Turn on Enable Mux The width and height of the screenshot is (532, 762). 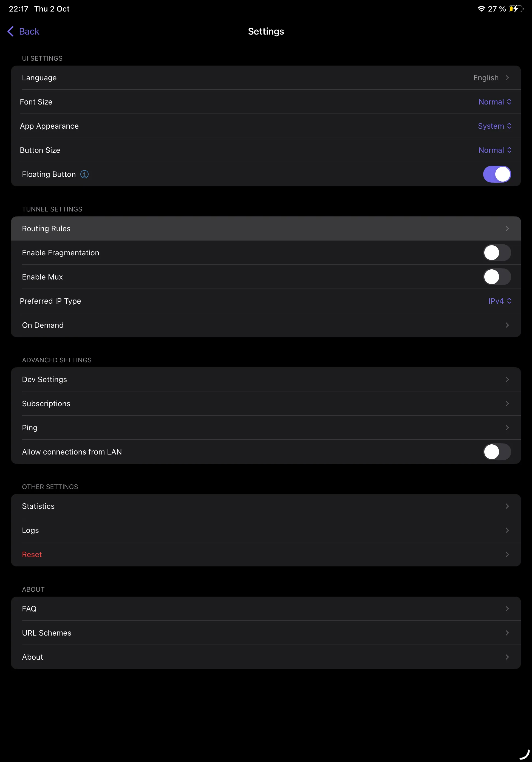pyautogui.click(x=497, y=277)
